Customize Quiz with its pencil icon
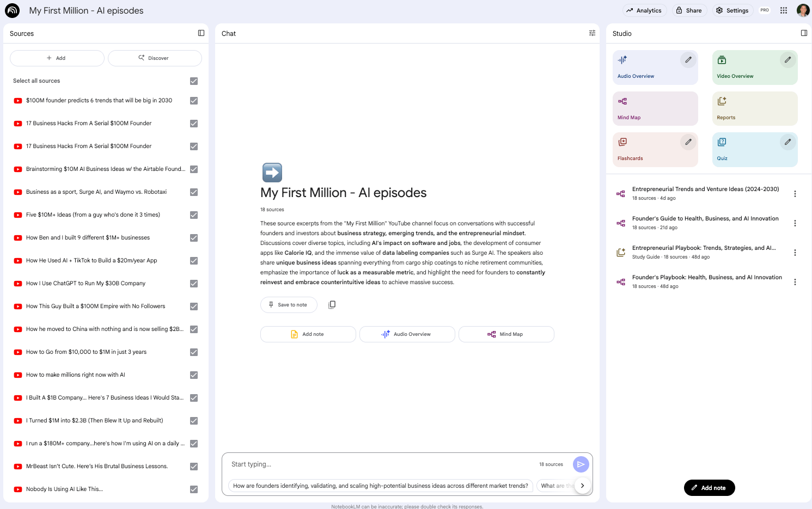Screen dimensions: 812x509 787,142
